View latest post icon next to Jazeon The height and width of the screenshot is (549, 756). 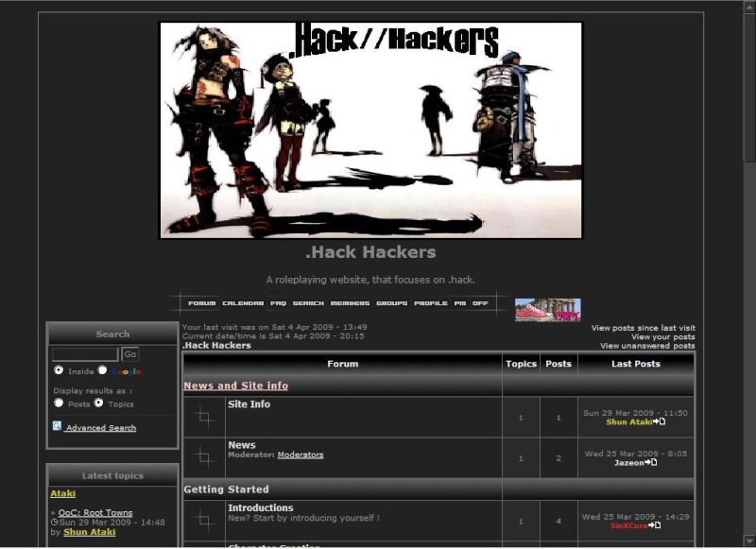coord(651,462)
